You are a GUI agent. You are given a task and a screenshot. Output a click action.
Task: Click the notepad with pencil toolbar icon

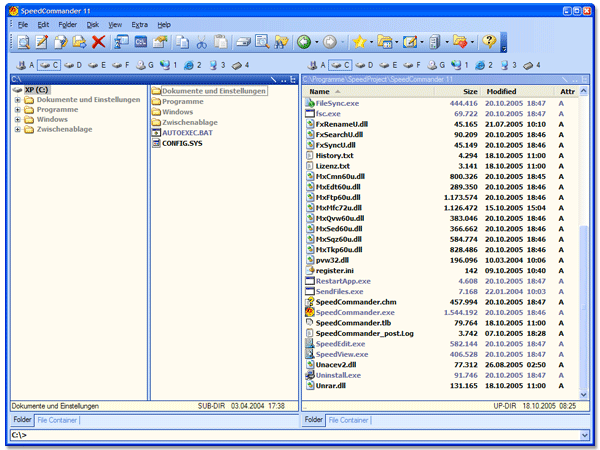410,42
